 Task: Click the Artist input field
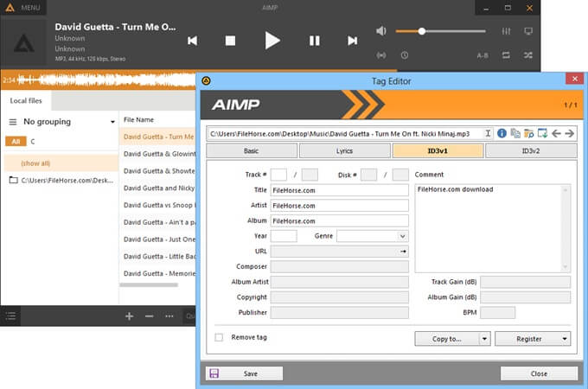(x=339, y=206)
